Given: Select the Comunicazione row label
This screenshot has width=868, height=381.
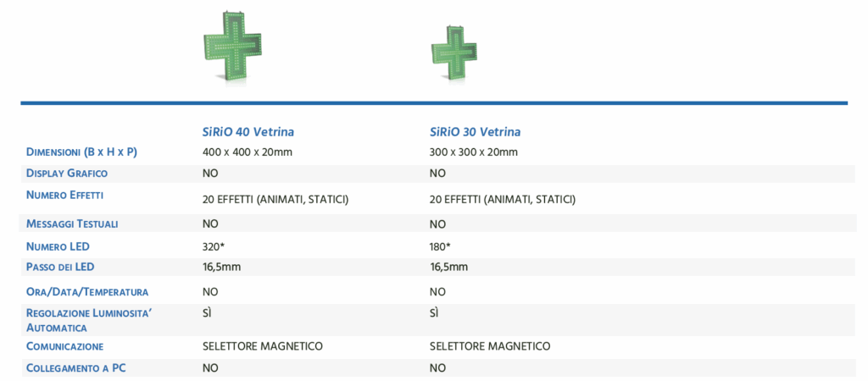Looking at the screenshot, I should [x=64, y=346].
